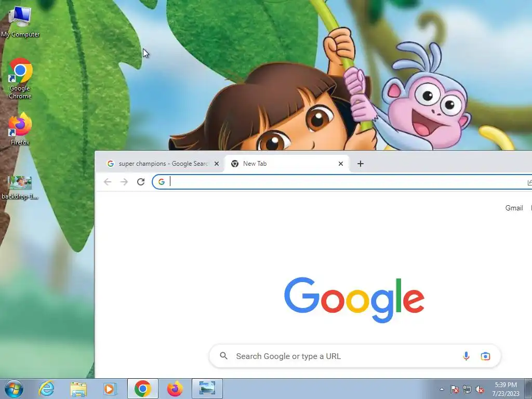Open the network status tray icon
This screenshot has height=399, width=532.
coord(467,389)
